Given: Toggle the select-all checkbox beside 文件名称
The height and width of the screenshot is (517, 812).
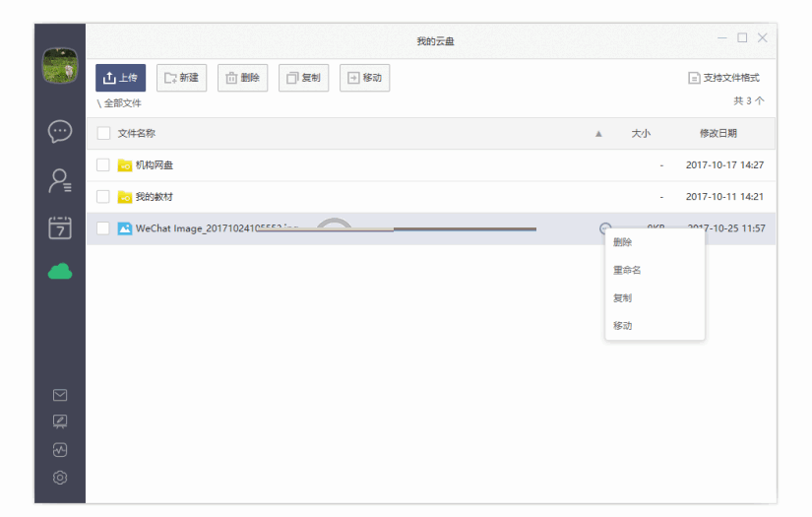Looking at the screenshot, I should click(103, 133).
